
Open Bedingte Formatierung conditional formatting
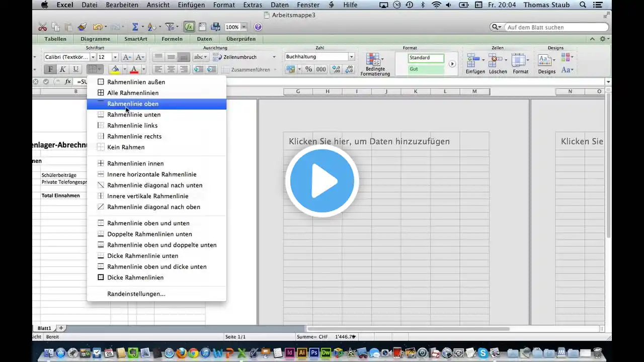click(375, 64)
